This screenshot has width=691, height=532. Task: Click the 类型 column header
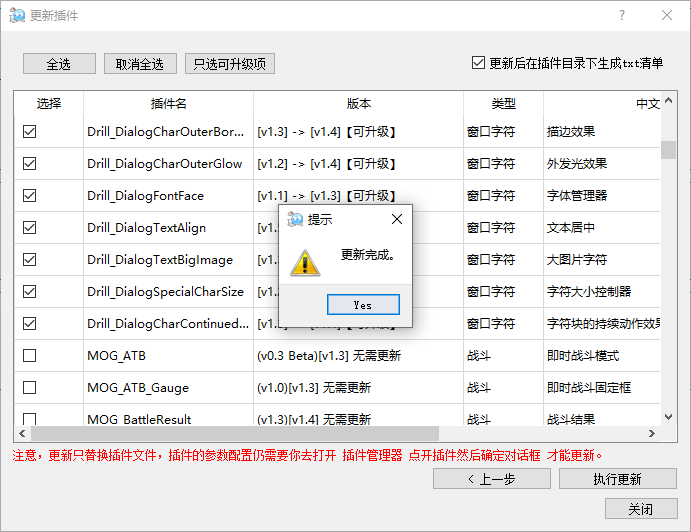tap(503, 104)
